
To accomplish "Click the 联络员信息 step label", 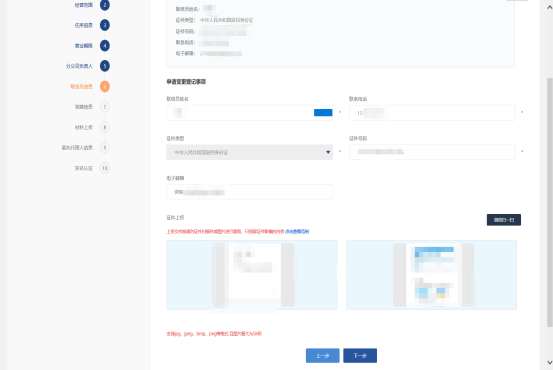I will click(81, 87).
